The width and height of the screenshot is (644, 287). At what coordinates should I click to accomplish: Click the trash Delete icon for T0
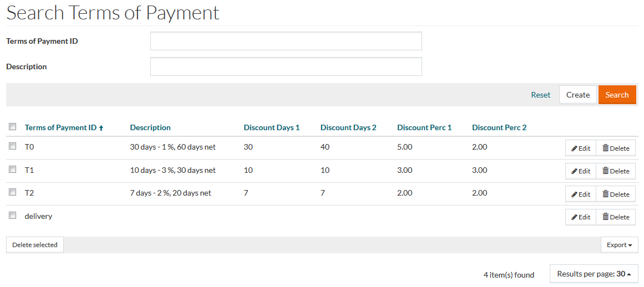[x=606, y=148]
